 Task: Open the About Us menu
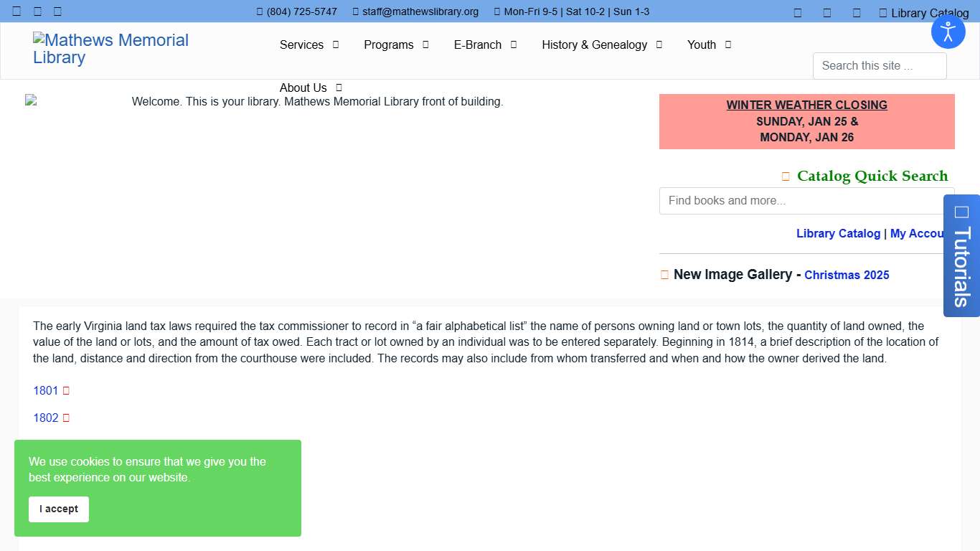point(310,88)
